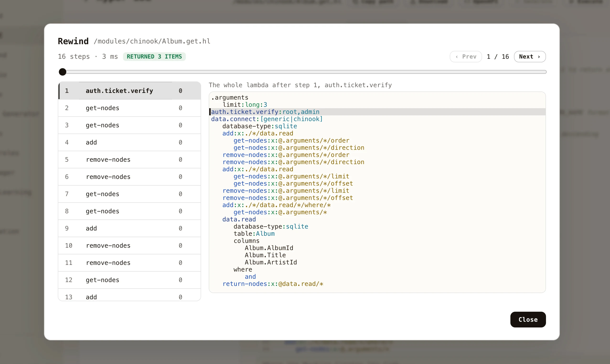The width and height of the screenshot is (610, 364).
Task: Click the Rewind dialog title
Action: pos(73,41)
